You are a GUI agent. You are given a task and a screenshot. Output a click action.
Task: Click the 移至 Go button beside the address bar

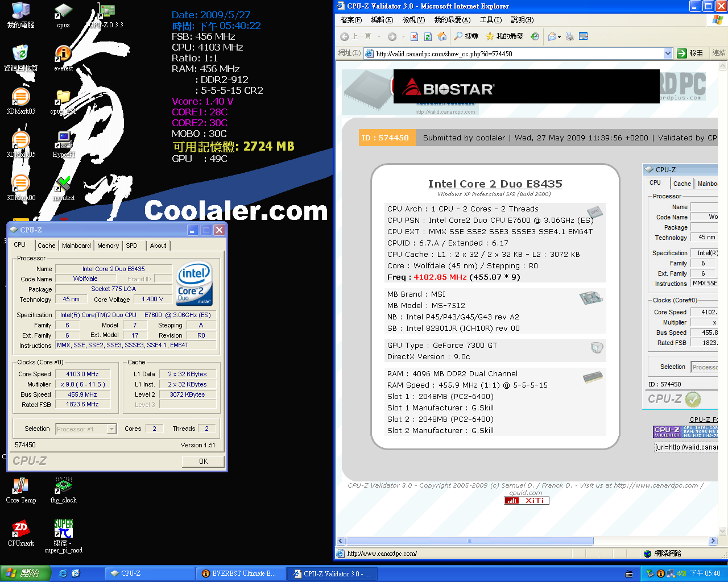coord(690,53)
